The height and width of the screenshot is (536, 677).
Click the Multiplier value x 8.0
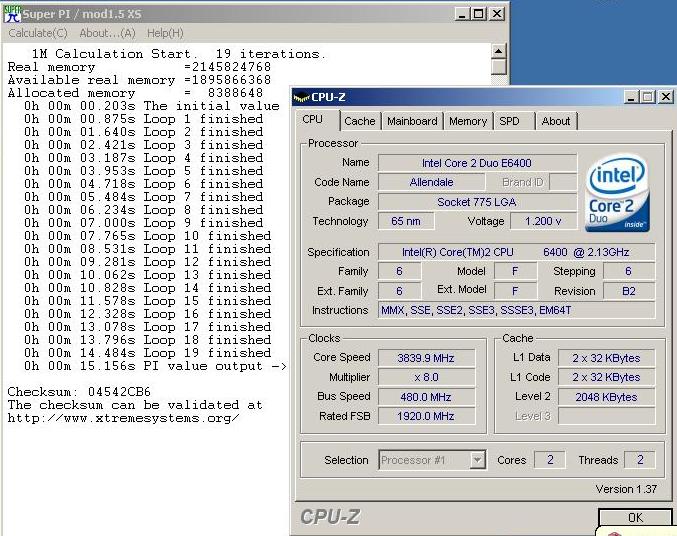426,377
